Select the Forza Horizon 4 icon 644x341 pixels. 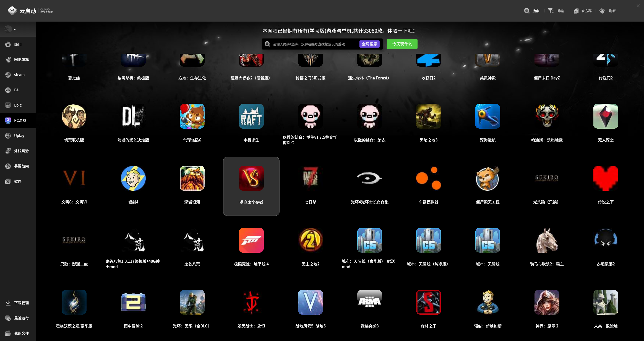251,240
